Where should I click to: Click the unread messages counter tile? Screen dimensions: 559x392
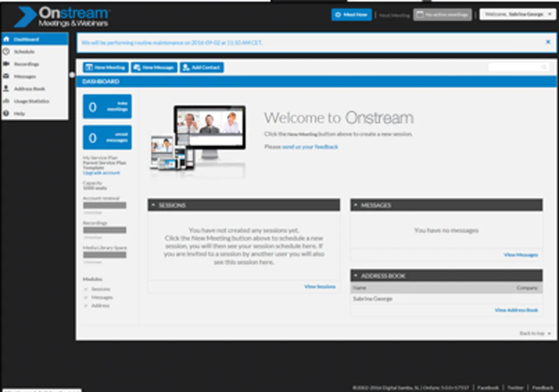tap(107, 137)
